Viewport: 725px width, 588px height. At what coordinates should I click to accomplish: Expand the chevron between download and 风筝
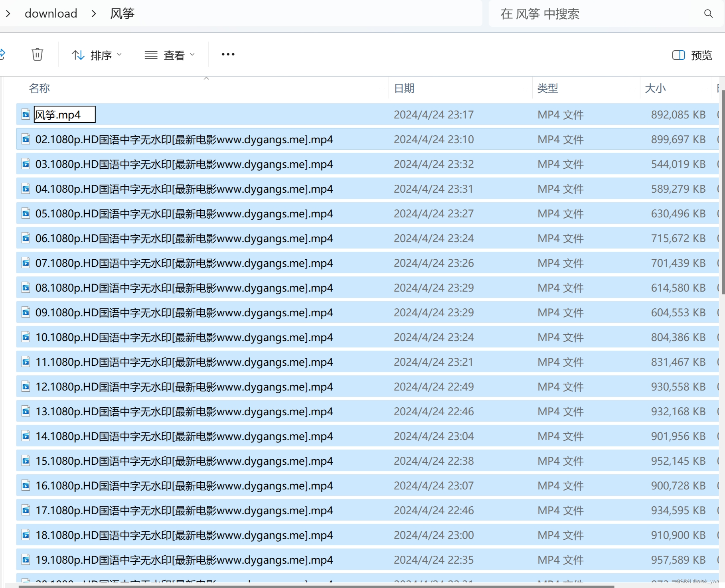point(94,14)
